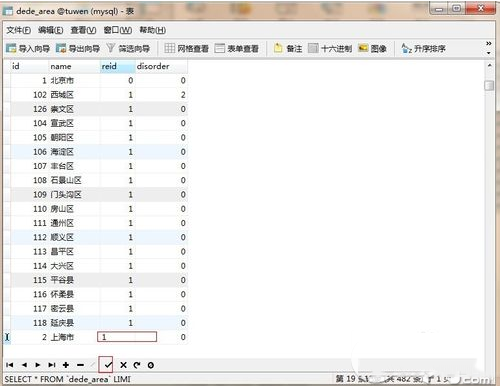Click the id cell showing 118

[x=30, y=323]
